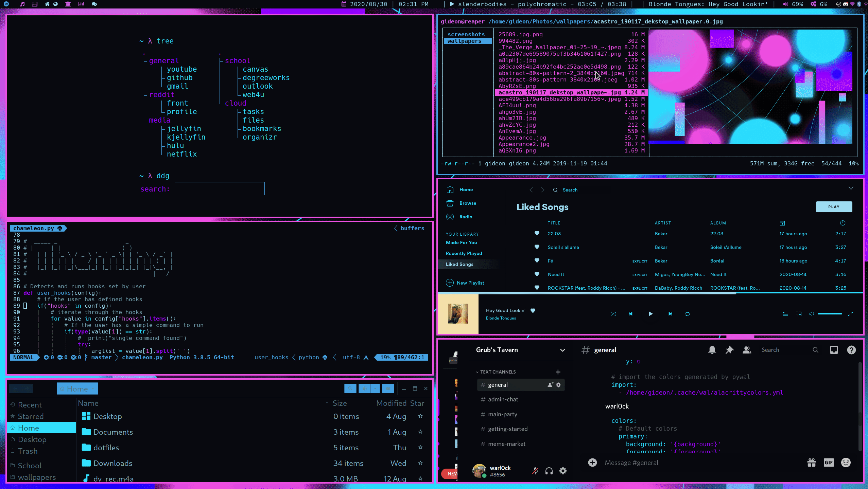Open the GIF picker

pos(829,463)
